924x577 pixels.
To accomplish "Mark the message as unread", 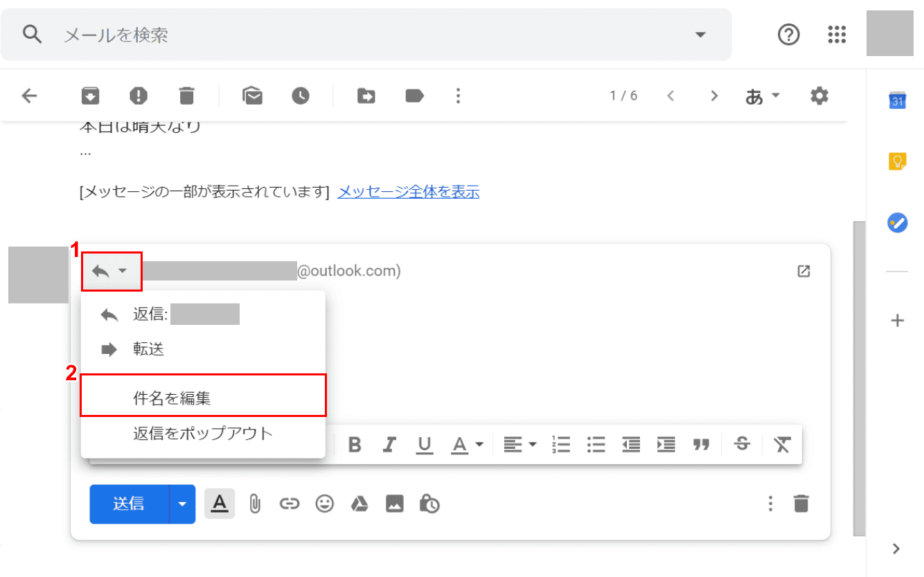I will tap(253, 96).
